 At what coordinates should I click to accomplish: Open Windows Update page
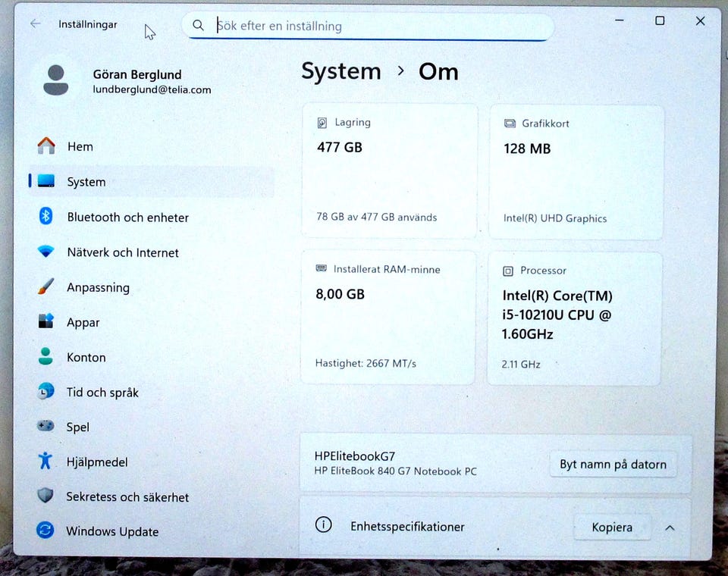[152, 531]
